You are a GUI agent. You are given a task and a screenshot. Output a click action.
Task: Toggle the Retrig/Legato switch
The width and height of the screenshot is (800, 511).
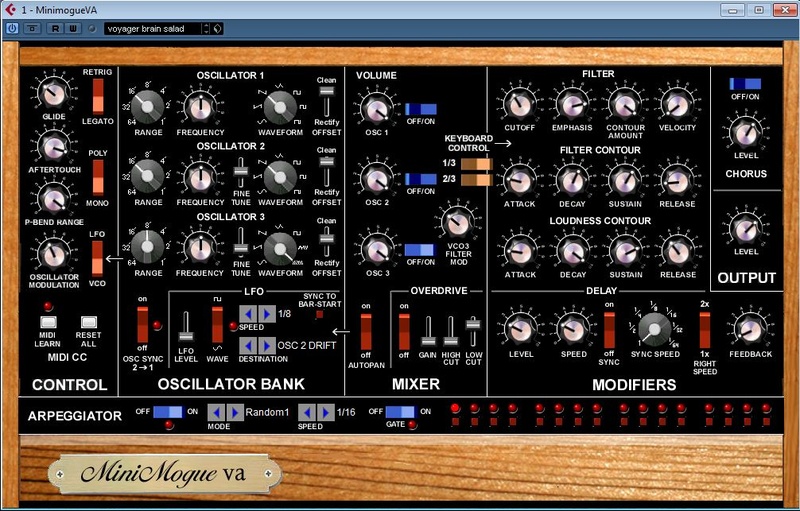click(97, 96)
